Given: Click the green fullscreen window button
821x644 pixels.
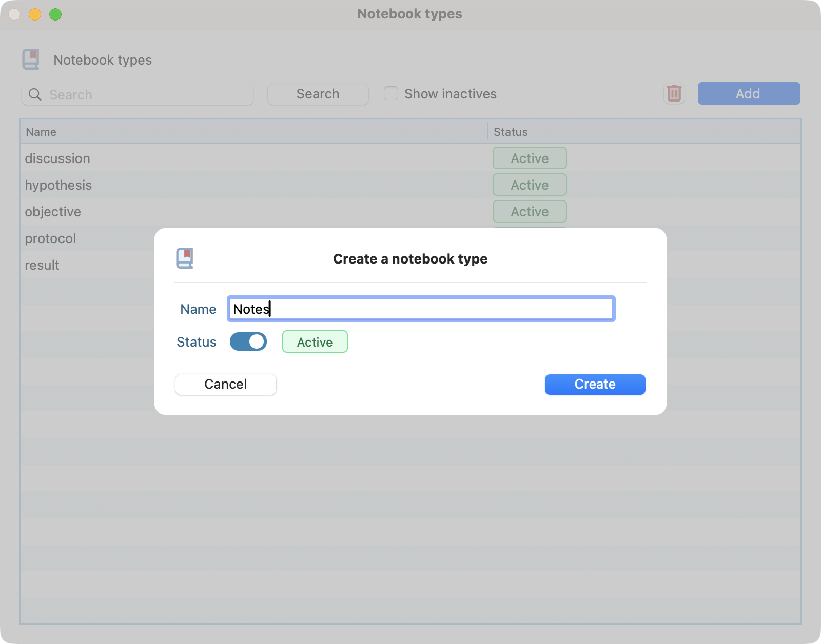Looking at the screenshot, I should click(x=55, y=14).
